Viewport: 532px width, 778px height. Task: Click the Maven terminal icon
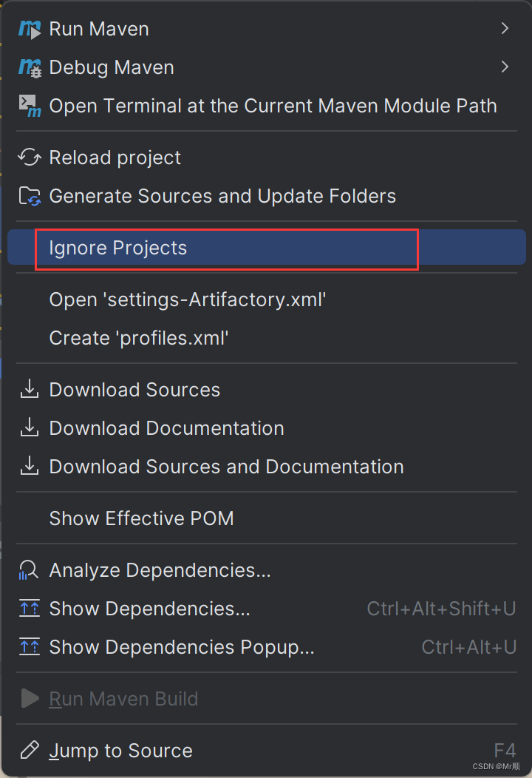[28, 105]
